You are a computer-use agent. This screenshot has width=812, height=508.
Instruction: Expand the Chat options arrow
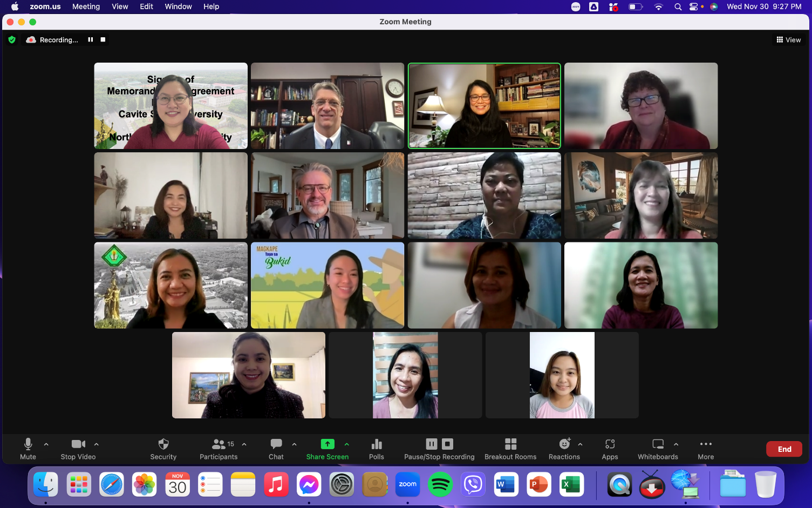295,444
